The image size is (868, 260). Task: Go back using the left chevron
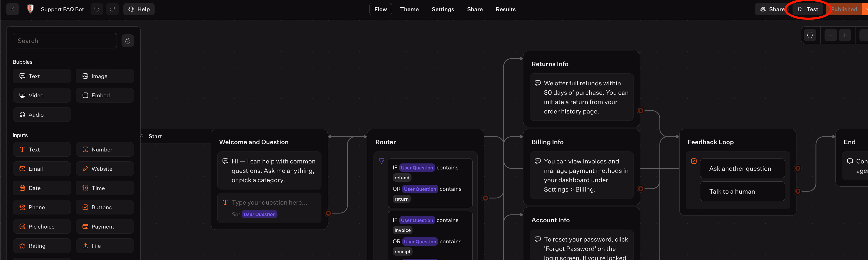[12, 9]
